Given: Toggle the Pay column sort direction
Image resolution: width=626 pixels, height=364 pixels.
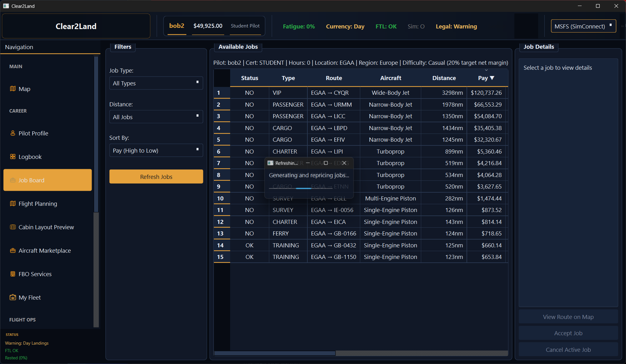Looking at the screenshot, I should [x=486, y=78].
